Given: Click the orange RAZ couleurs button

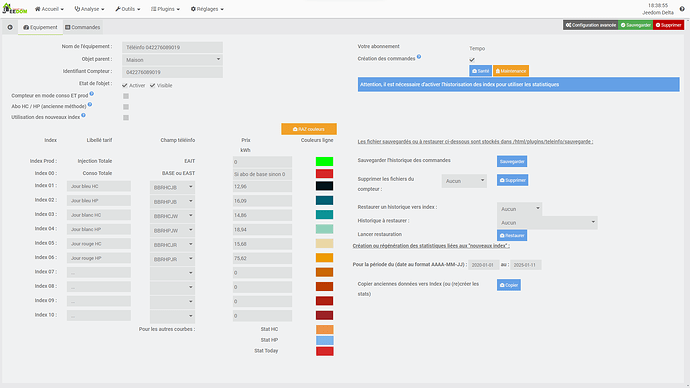Looking at the screenshot, I should coord(309,129).
